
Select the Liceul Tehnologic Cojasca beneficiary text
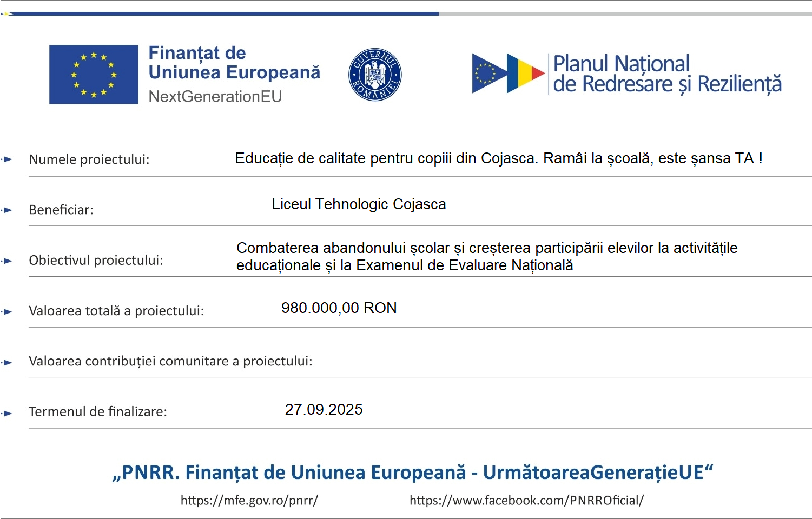[359, 204]
